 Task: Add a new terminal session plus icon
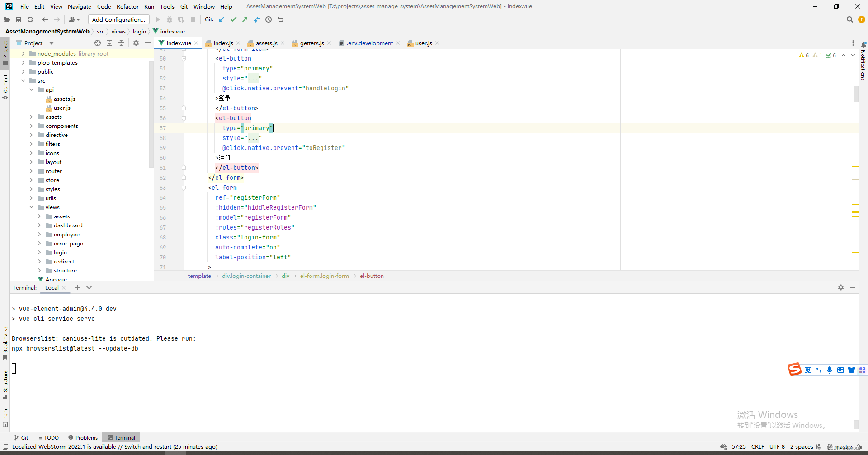click(x=77, y=287)
